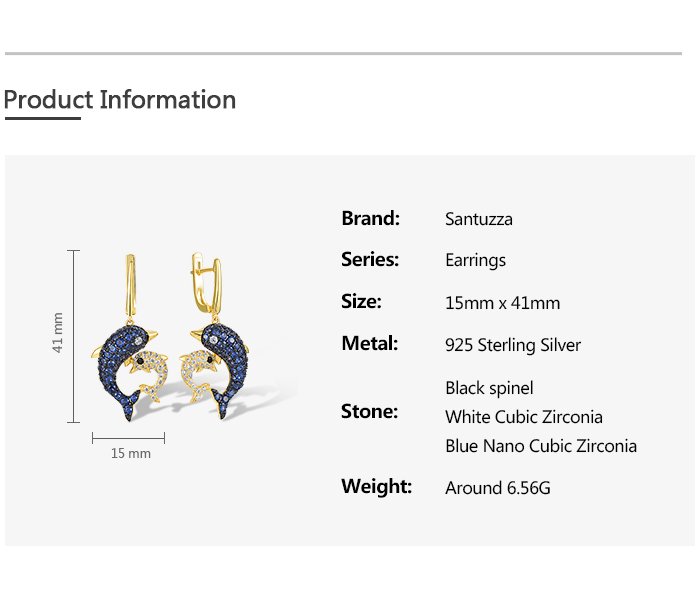The image size is (700, 596).
Task: Click the dark underline beneath Product Information
Action: (42, 119)
